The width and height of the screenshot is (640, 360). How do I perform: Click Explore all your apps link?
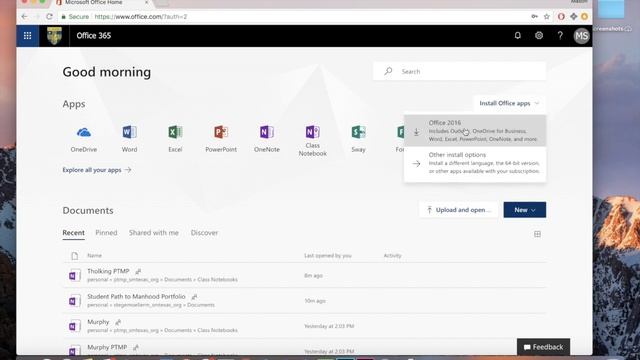pyautogui.click(x=97, y=170)
